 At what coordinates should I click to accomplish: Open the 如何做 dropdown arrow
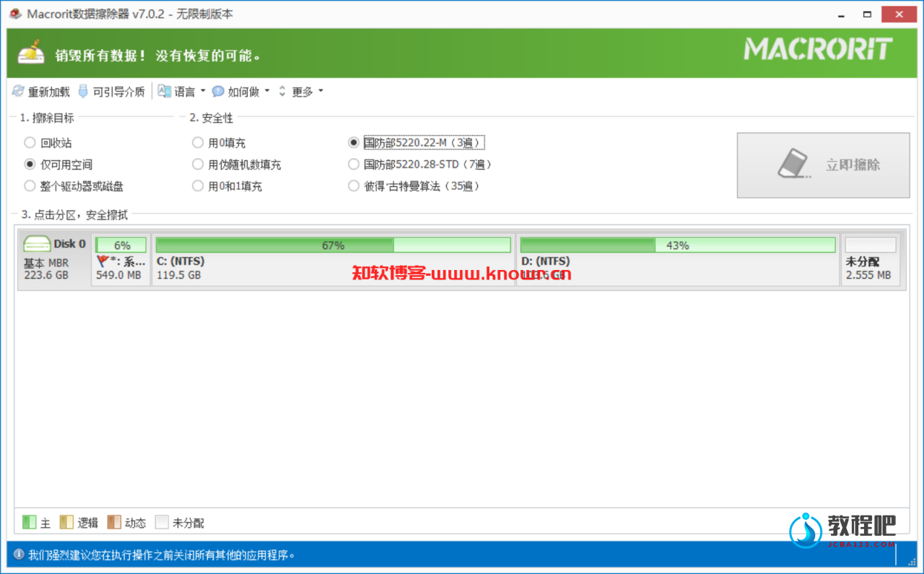point(267,91)
